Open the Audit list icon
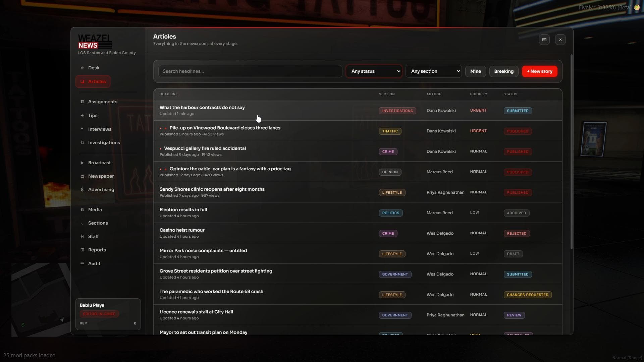 82,263
